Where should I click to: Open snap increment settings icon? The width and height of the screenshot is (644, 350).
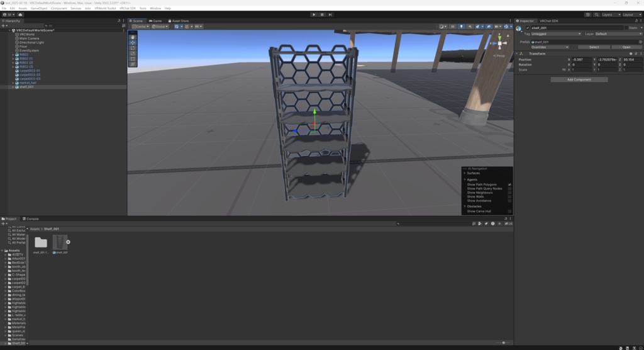click(x=198, y=26)
